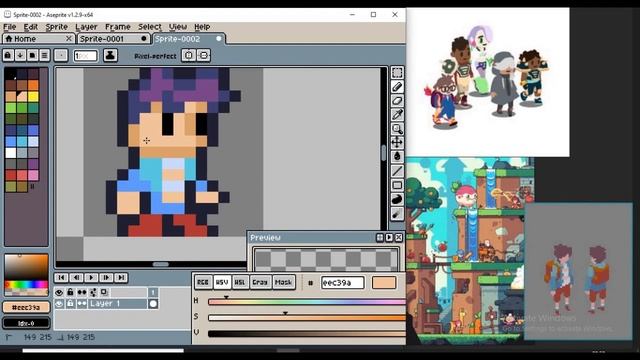Switch to the Sprite-0001 tab
The image size is (640, 360).
[113, 39]
